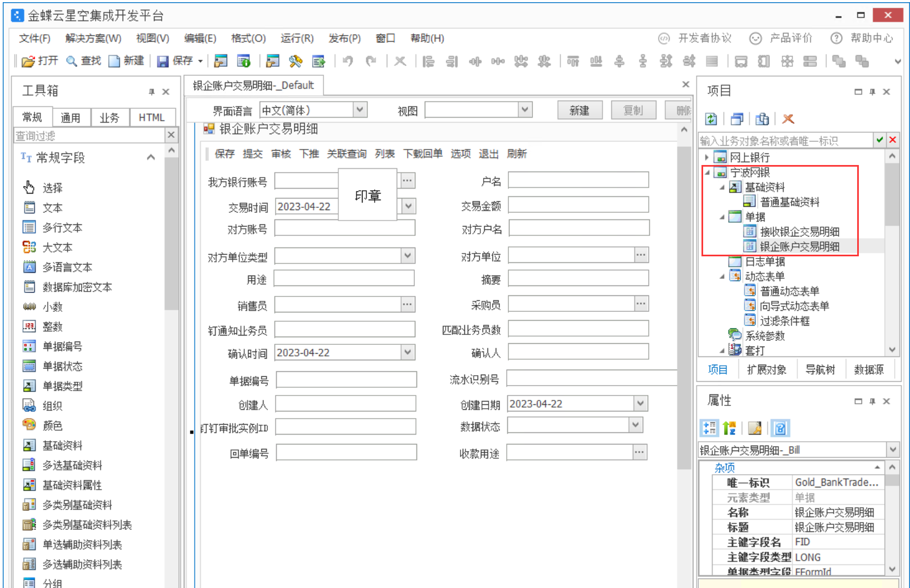Screen dimensions: 910x588
Task: Select 向导式动态表单 in project tree
Action: point(794,306)
